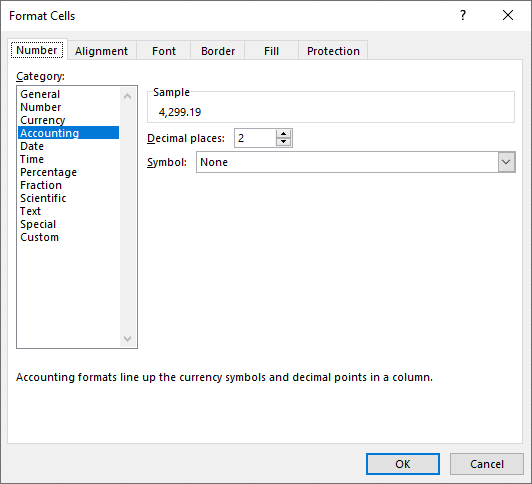
Task: Switch to the Alignment tab
Action: (x=101, y=51)
